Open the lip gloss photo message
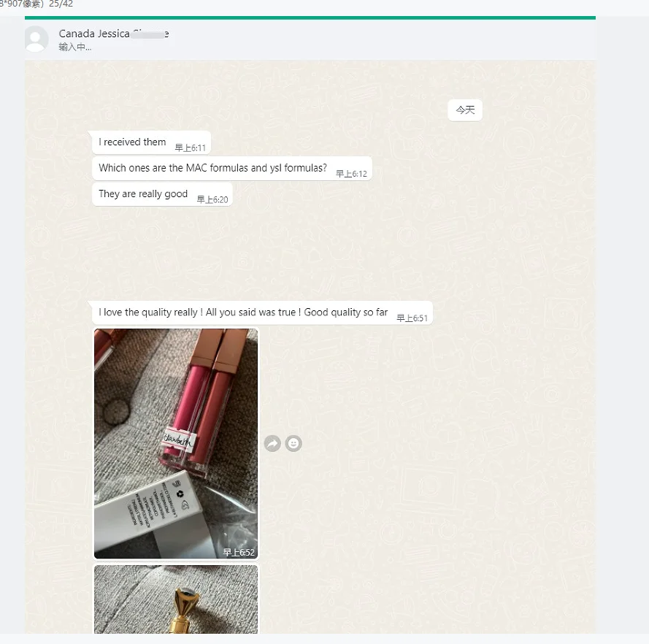This screenshot has width=649, height=644. 176,444
